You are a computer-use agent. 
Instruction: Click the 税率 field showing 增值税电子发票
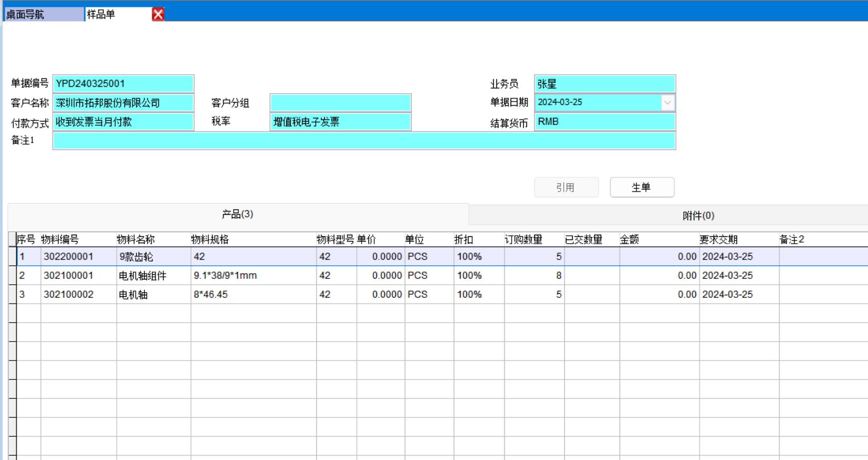point(340,122)
